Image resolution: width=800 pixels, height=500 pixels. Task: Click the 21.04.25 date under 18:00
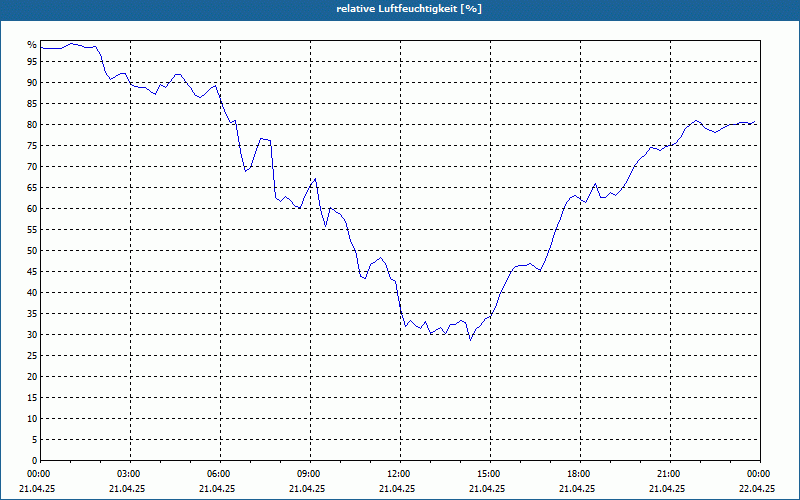[x=577, y=488]
